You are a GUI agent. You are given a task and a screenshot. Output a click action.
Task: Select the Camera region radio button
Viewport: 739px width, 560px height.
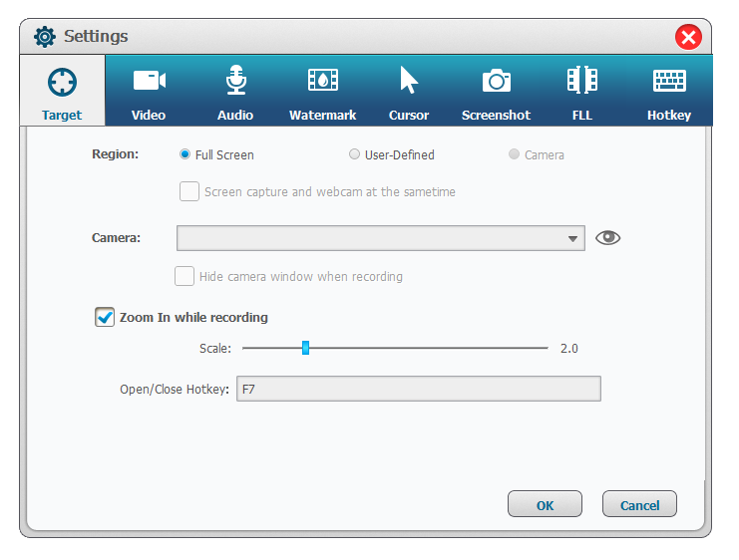515,154
